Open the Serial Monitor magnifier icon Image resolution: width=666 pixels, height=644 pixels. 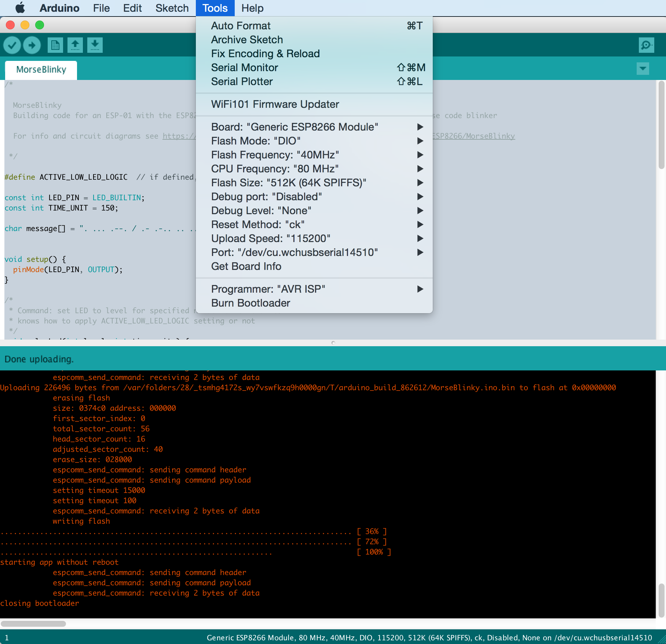tap(646, 45)
